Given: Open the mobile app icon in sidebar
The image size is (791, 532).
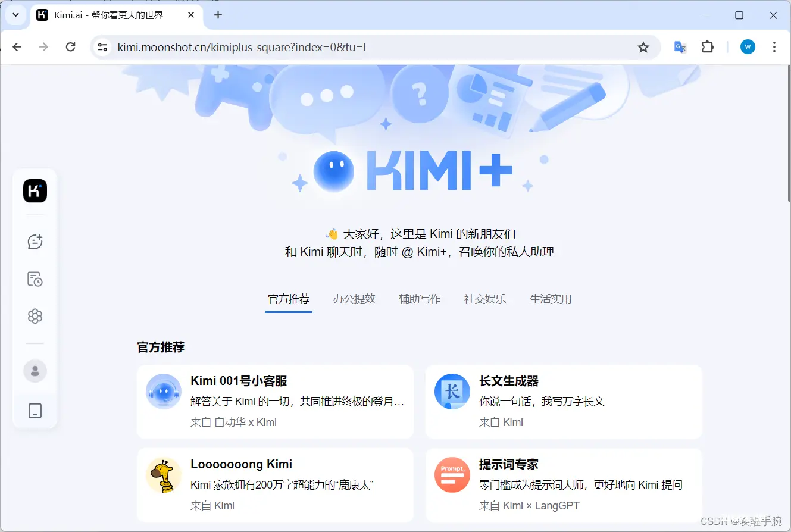Looking at the screenshot, I should 35,411.
